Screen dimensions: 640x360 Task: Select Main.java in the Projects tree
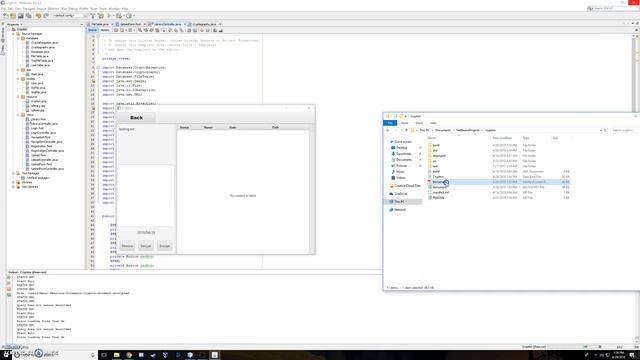(x=37, y=74)
